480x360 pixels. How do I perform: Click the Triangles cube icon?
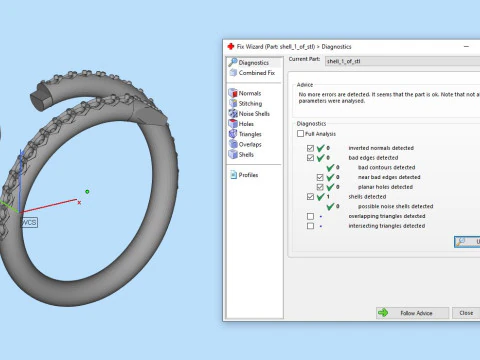233,134
